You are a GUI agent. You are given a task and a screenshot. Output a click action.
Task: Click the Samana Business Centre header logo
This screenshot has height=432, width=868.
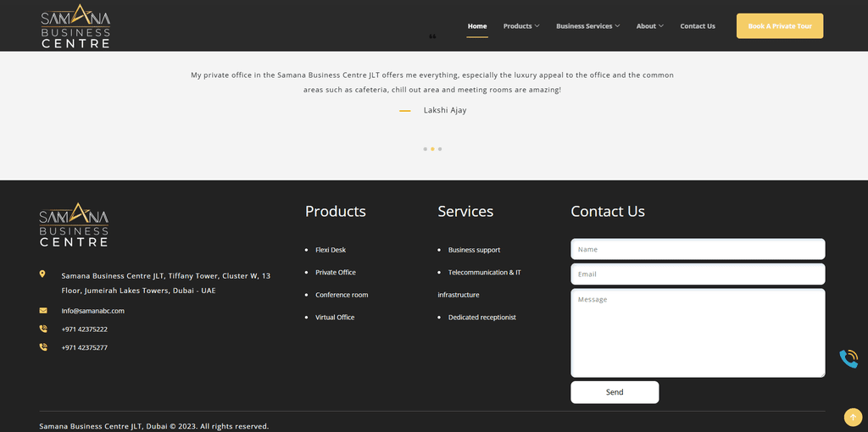(75, 26)
